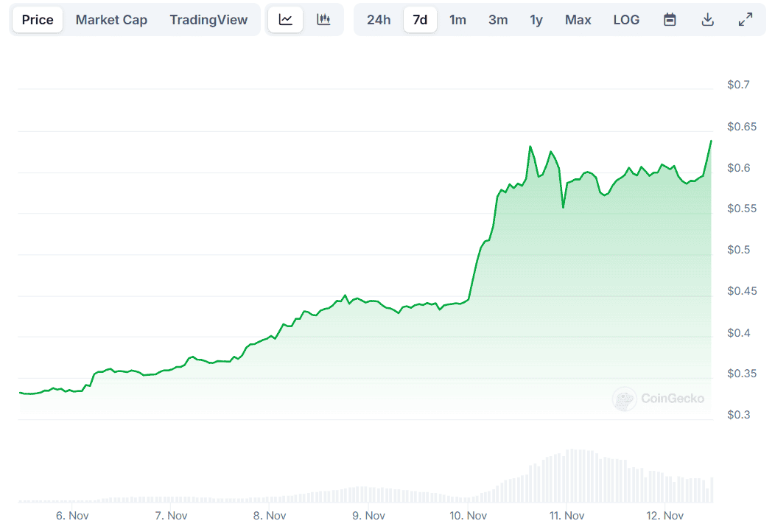The width and height of the screenshot is (775, 532).
Task: Select the Price tab
Action: pos(38,20)
